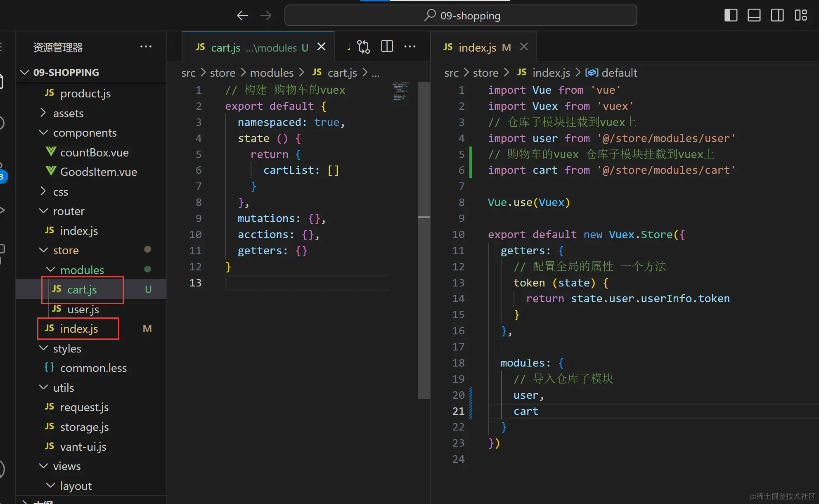Expand the css folder
The height and width of the screenshot is (504, 819).
91,192
